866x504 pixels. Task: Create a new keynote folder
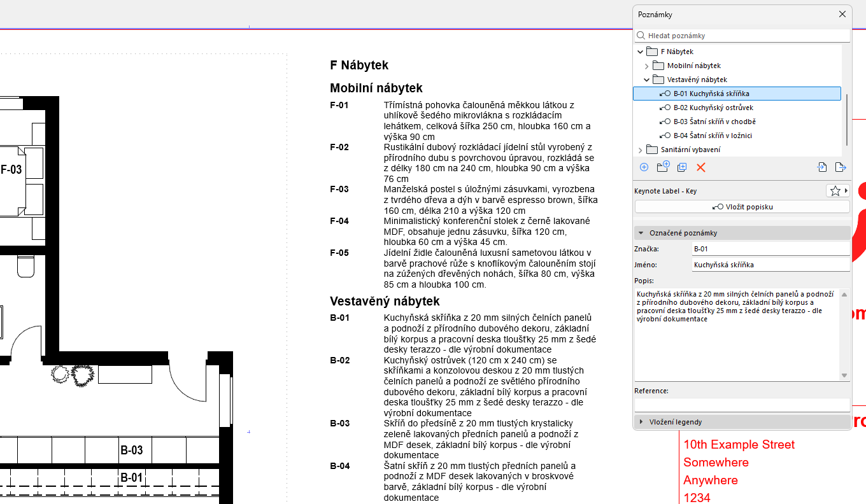(x=663, y=167)
